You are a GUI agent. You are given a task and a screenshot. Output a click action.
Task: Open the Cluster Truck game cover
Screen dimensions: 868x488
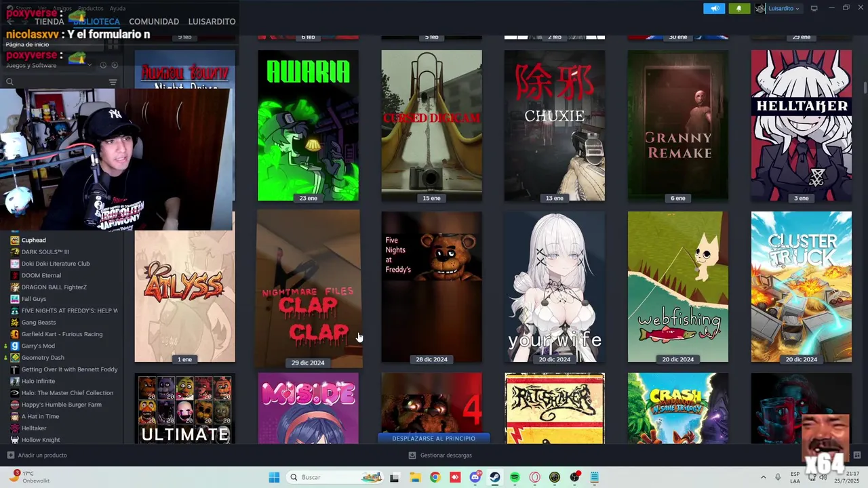(802, 287)
